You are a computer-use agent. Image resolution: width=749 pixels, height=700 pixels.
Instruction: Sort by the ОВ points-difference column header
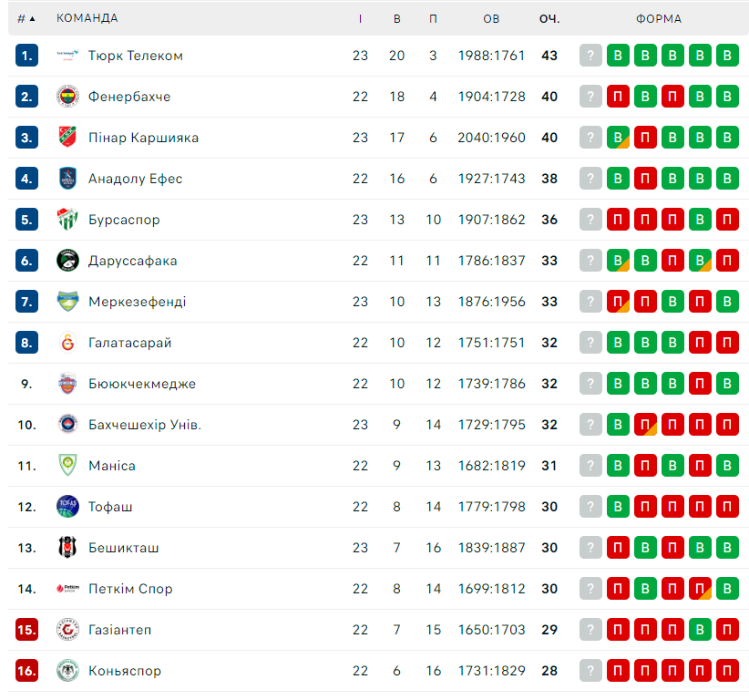click(491, 18)
